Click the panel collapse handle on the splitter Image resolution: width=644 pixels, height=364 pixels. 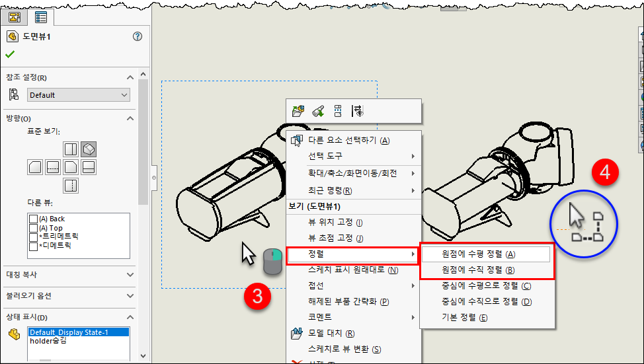click(154, 178)
